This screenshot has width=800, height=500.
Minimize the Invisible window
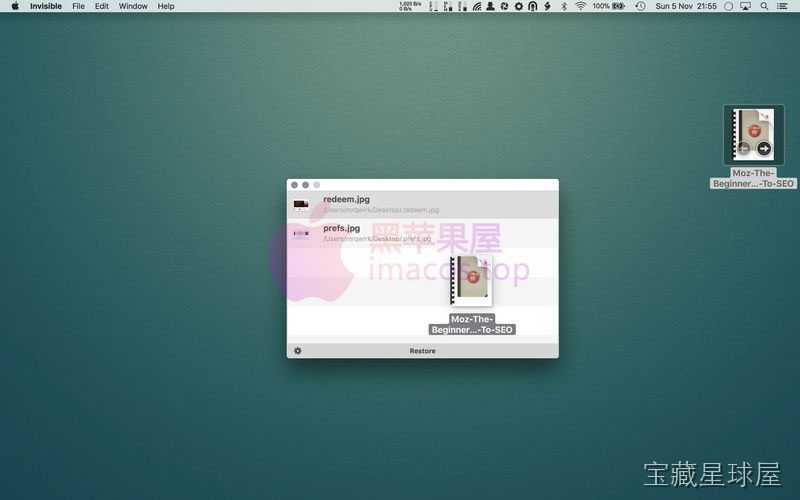click(306, 185)
